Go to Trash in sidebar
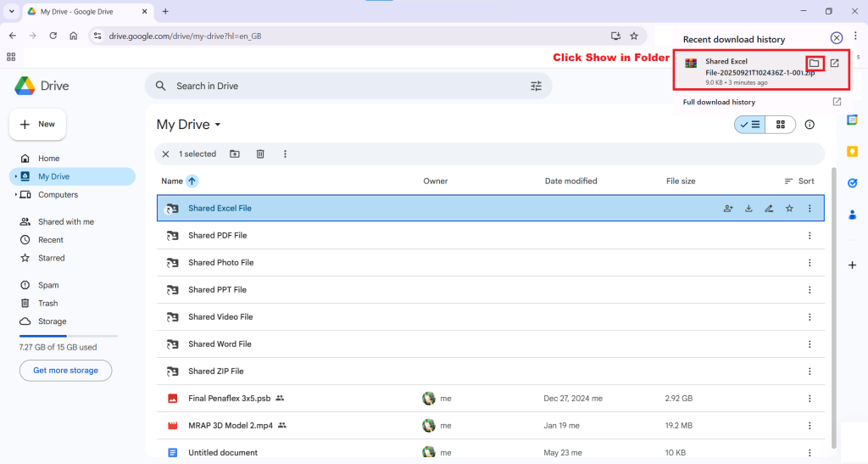The image size is (868, 464). pyautogui.click(x=47, y=304)
